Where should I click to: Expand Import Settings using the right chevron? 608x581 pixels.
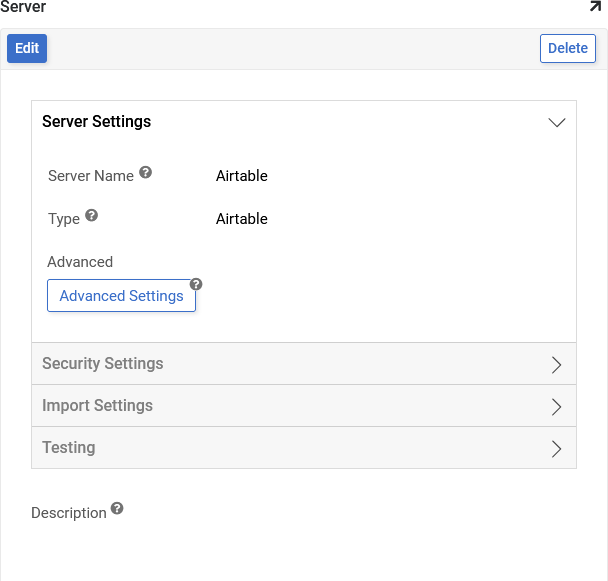(557, 407)
